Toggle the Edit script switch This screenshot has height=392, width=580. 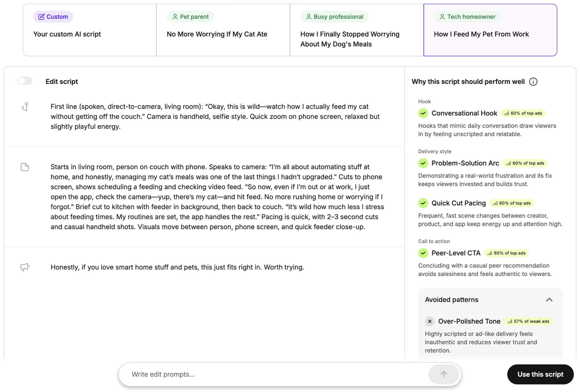pyautogui.click(x=25, y=81)
